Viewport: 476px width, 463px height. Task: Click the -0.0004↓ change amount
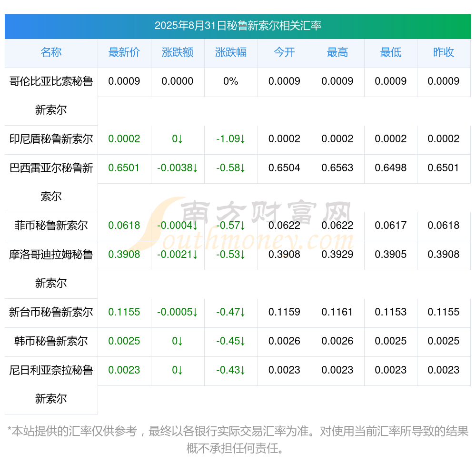coord(177,225)
